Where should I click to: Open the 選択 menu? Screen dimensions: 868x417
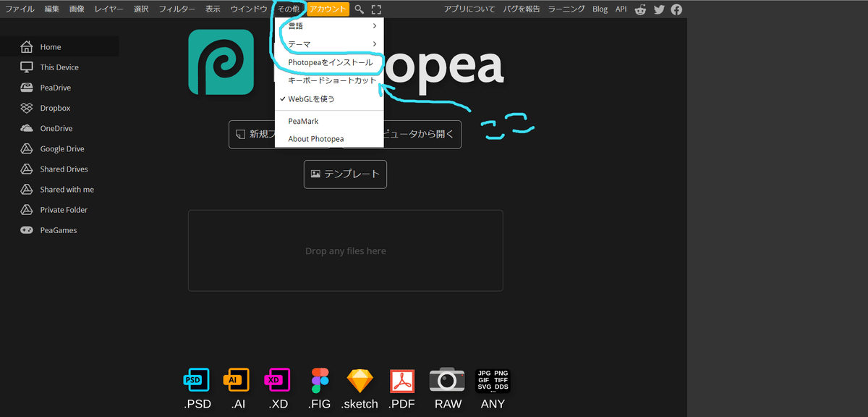[x=141, y=9]
